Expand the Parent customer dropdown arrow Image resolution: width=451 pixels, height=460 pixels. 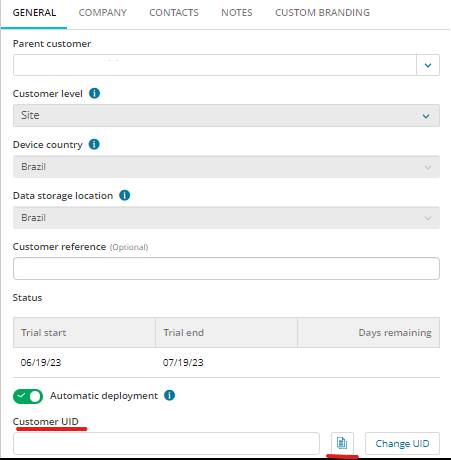coord(428,65)
